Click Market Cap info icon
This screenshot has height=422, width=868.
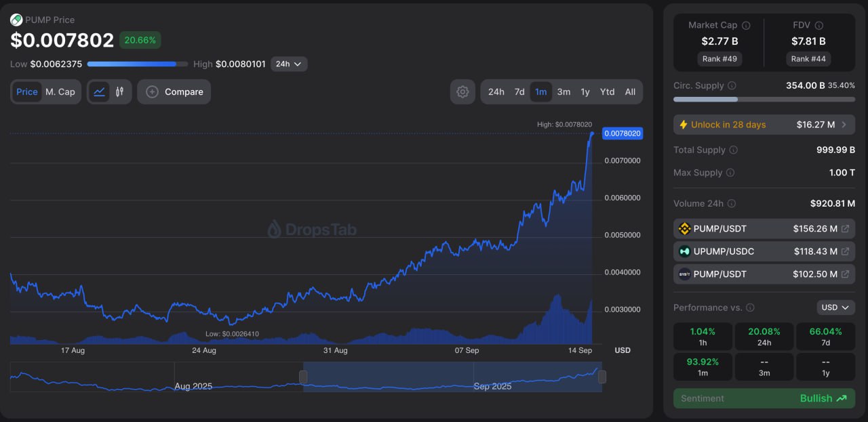point(746,25)
